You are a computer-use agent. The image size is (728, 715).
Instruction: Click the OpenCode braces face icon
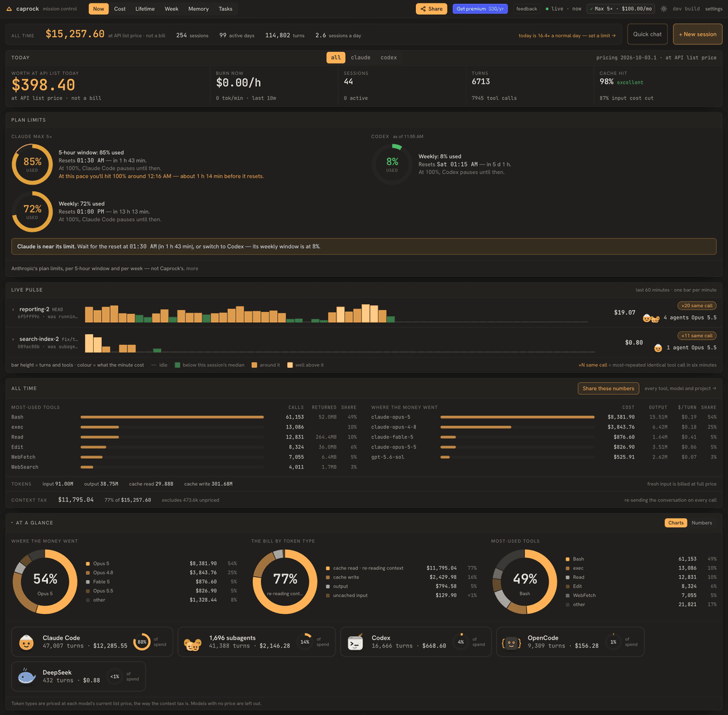coord(511,643)
